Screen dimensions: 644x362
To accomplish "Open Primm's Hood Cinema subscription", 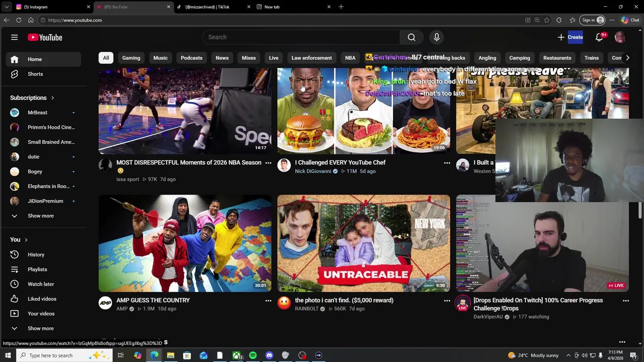I will (x=43, y=127).
